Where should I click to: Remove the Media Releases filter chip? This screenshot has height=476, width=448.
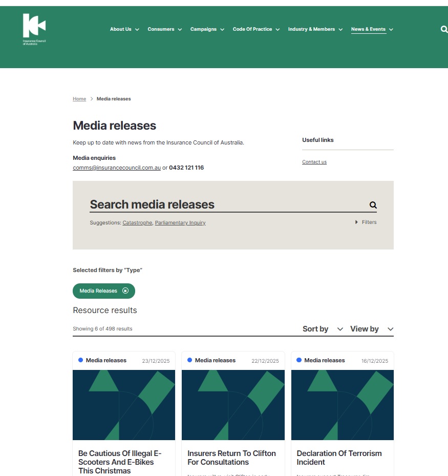pos(125,291)
